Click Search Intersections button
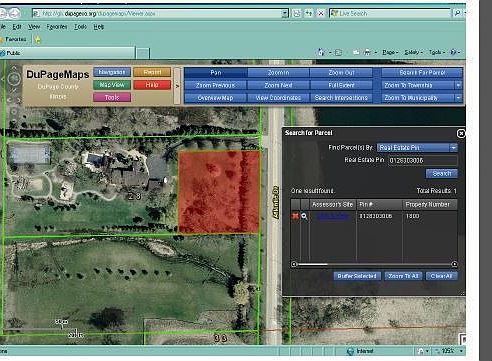492x361 pixels. point(341,98)
